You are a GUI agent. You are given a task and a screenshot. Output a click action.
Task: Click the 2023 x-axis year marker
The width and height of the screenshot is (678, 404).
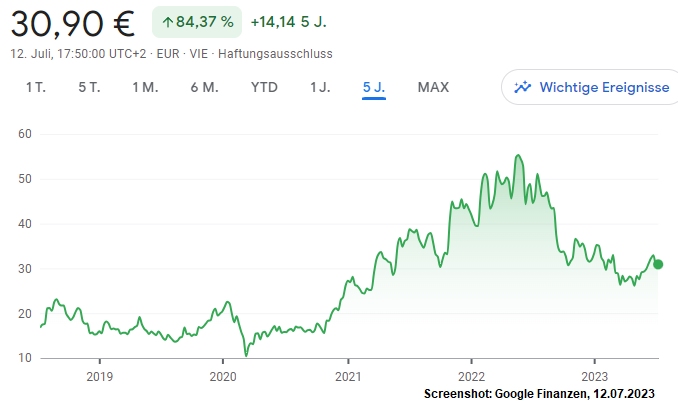coord(595,376)
